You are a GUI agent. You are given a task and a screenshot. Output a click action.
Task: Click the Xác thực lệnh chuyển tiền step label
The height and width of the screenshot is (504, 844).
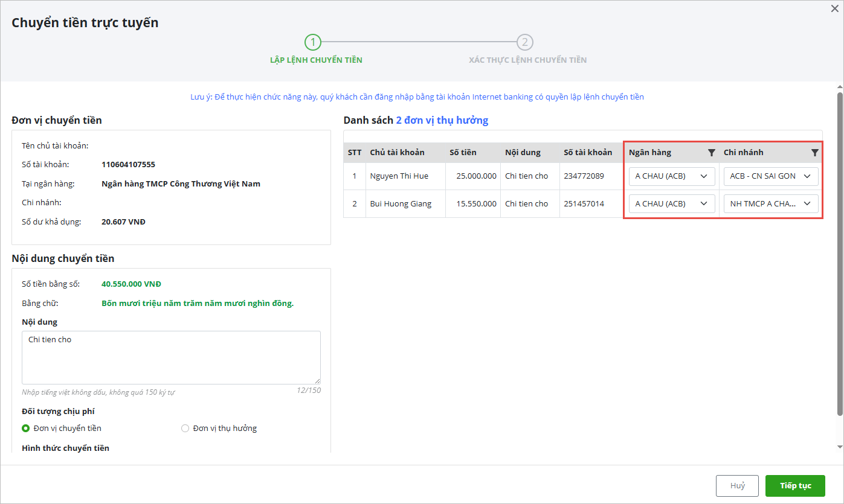527,60
